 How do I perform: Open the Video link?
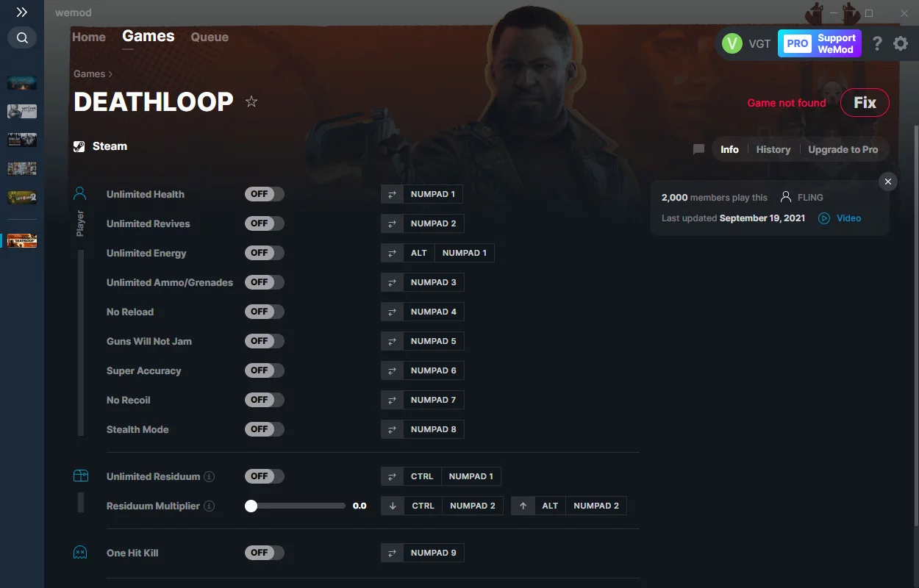848,218
